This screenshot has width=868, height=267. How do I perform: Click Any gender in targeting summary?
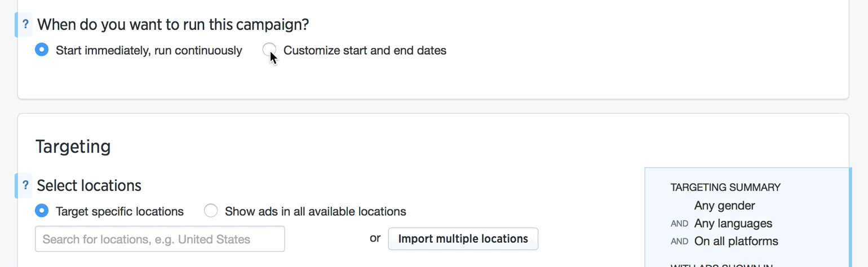(724, 206)
